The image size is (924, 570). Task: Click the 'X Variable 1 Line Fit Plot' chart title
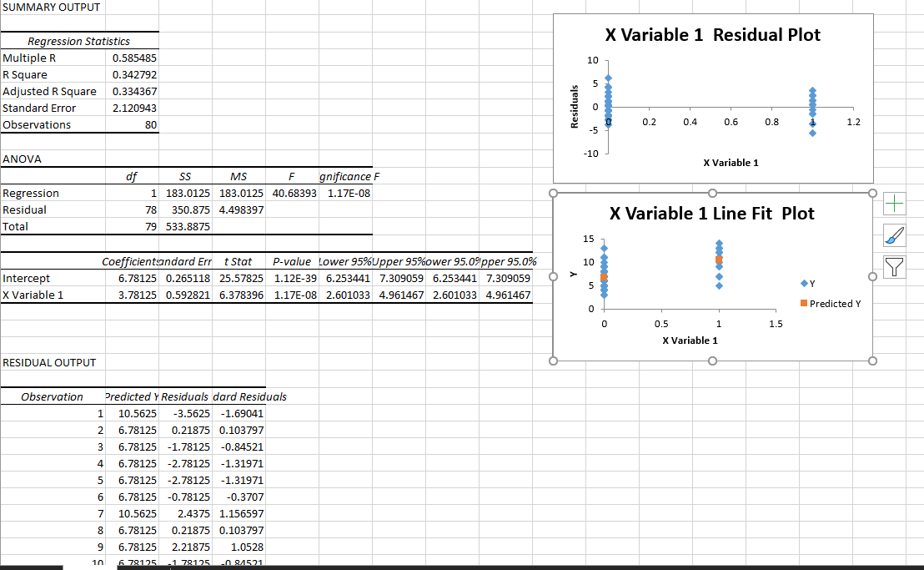click(x=713, y=213)
